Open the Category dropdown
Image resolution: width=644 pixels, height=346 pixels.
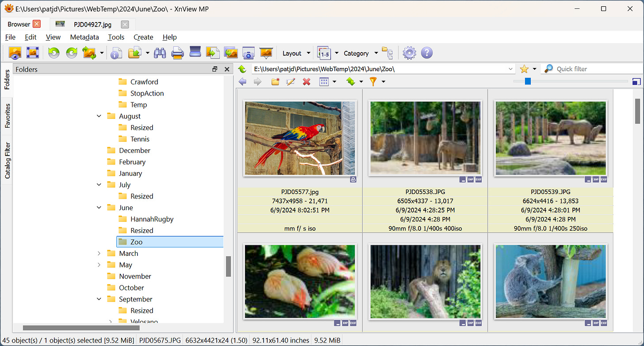[360, 53]
